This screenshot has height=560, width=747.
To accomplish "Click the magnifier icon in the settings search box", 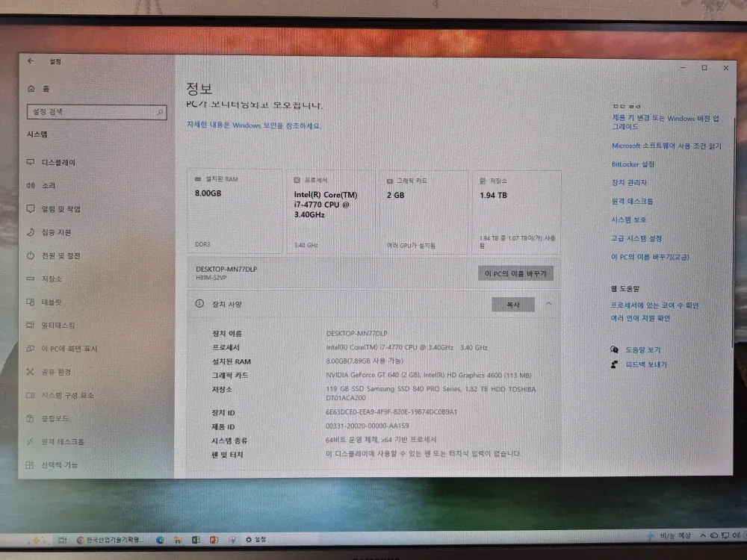I will pos(160,112).
